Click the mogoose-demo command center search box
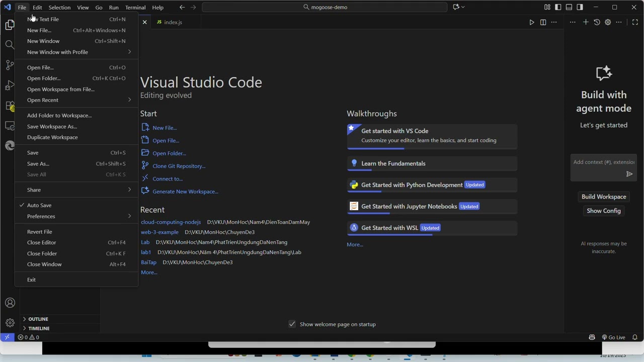 325,7
